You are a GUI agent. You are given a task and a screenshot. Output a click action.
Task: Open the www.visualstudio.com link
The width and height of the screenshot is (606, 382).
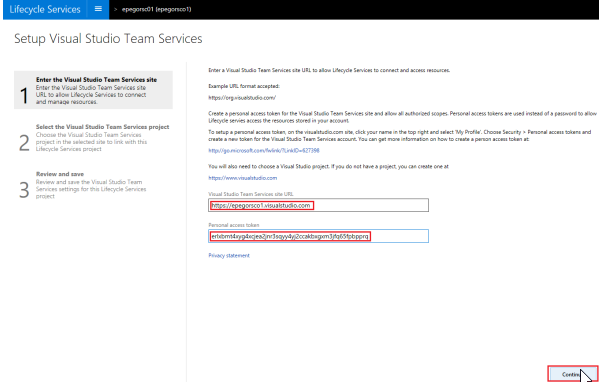243,178
